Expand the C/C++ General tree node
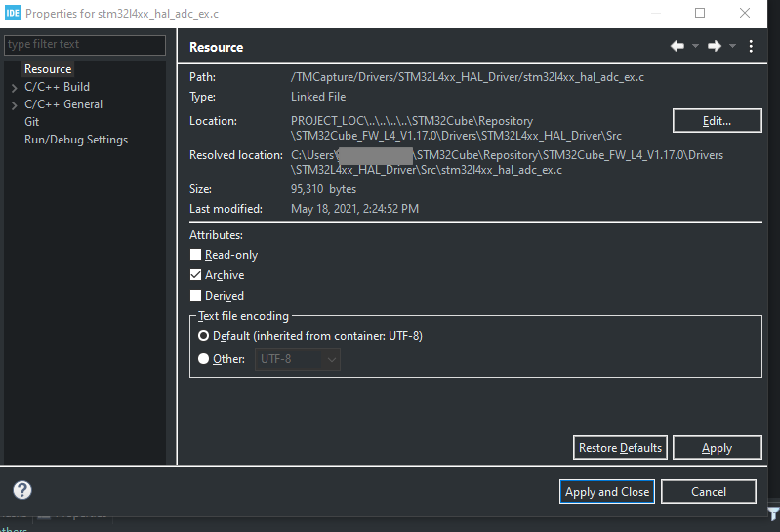The width and height of the screenshot is (780, 532). point(14,104)
